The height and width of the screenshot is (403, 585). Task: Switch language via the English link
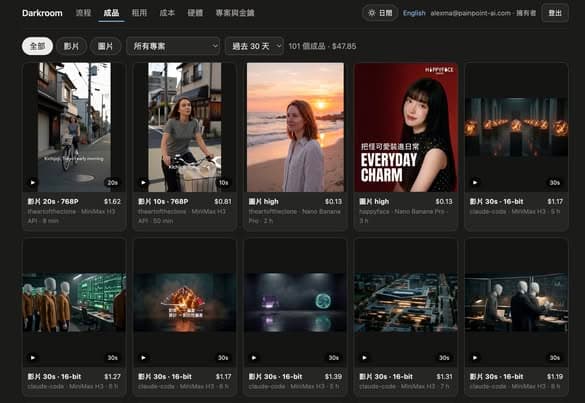point(414,13)
